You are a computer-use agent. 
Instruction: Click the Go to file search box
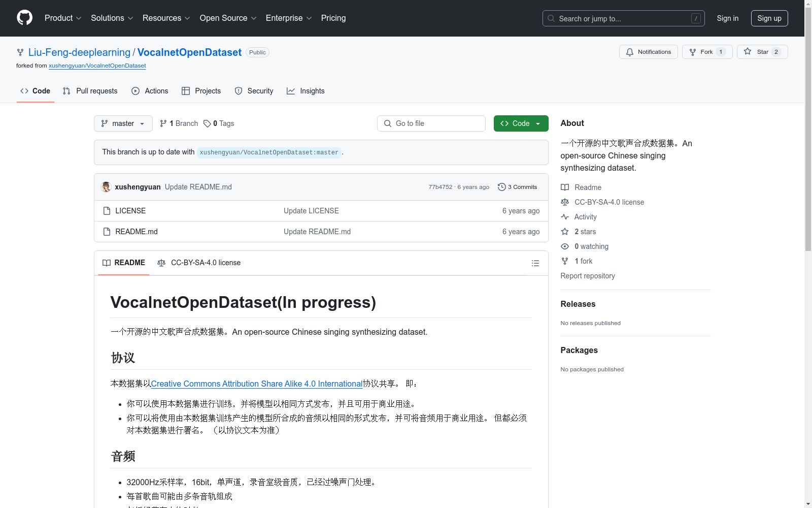[431, 123]
